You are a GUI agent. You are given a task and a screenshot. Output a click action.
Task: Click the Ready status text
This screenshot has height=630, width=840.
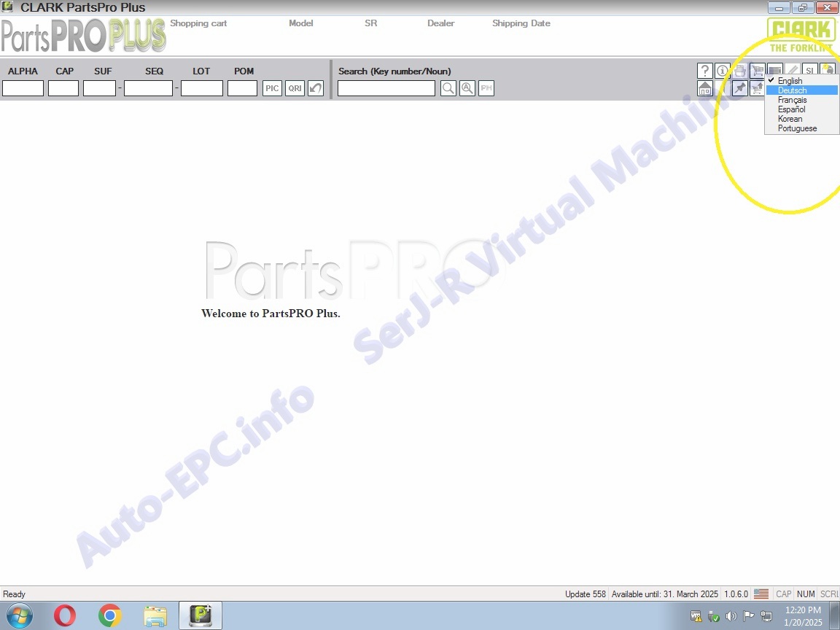pyautogui.click(x=14, y=594)
